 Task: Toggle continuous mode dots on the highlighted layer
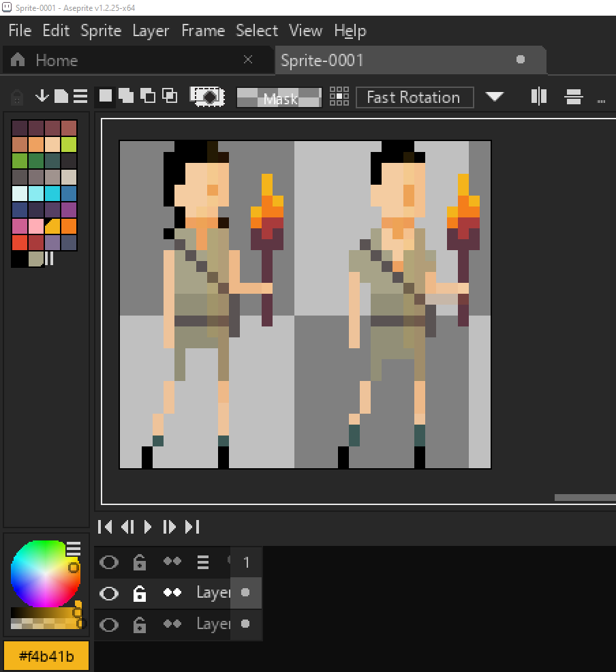tap(172, 593)
